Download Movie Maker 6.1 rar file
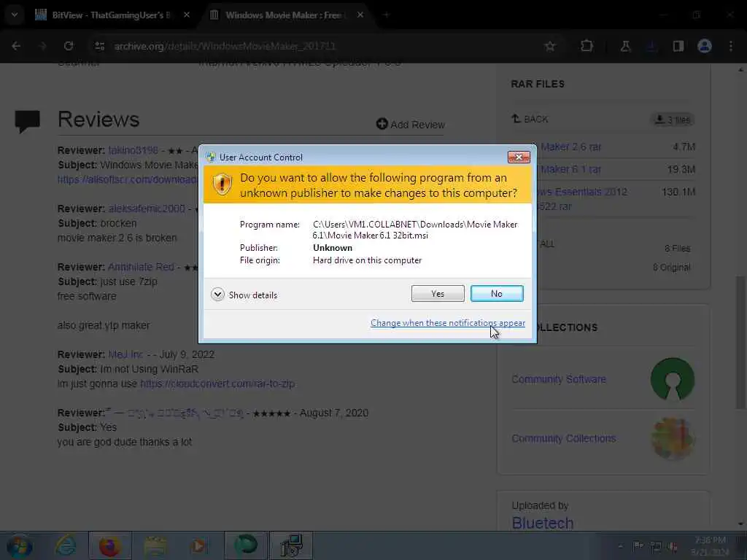This screenshot has width=747, height=560. tap(570, 169)
